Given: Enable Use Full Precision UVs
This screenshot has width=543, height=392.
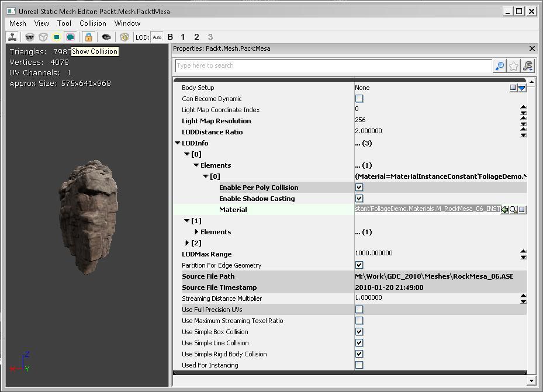Looking at the screenshot, I should 359,309.
